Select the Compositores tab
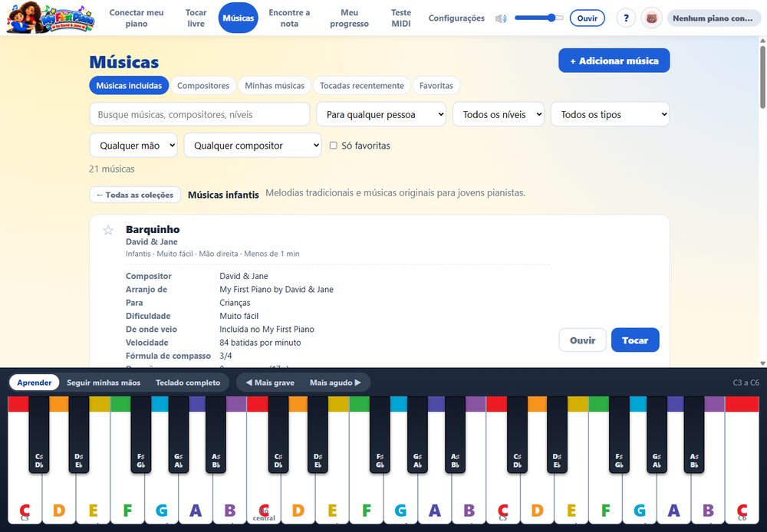 [203, 86]
